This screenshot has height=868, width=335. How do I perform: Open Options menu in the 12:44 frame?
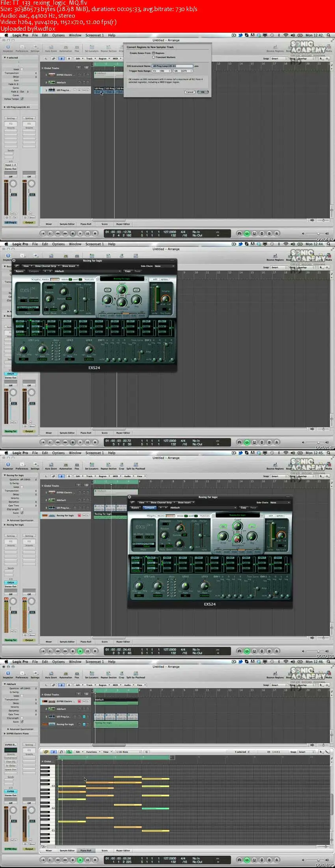[58, 244]
